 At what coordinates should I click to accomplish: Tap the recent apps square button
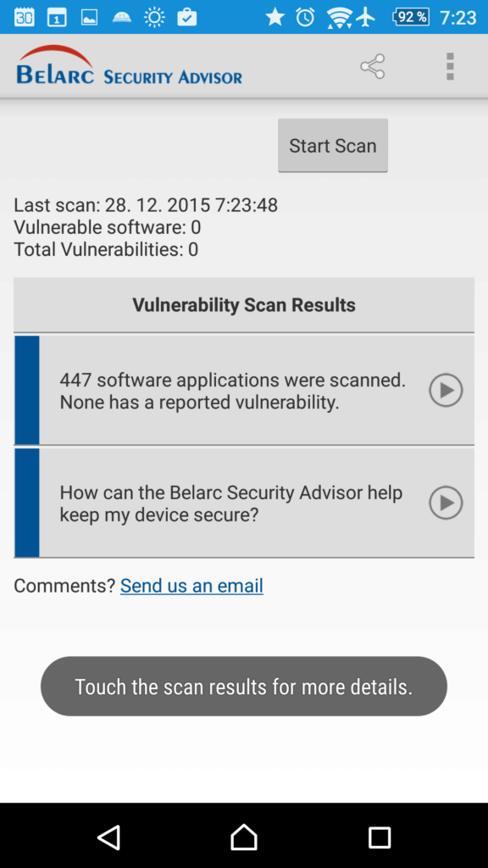coord(380,837)
